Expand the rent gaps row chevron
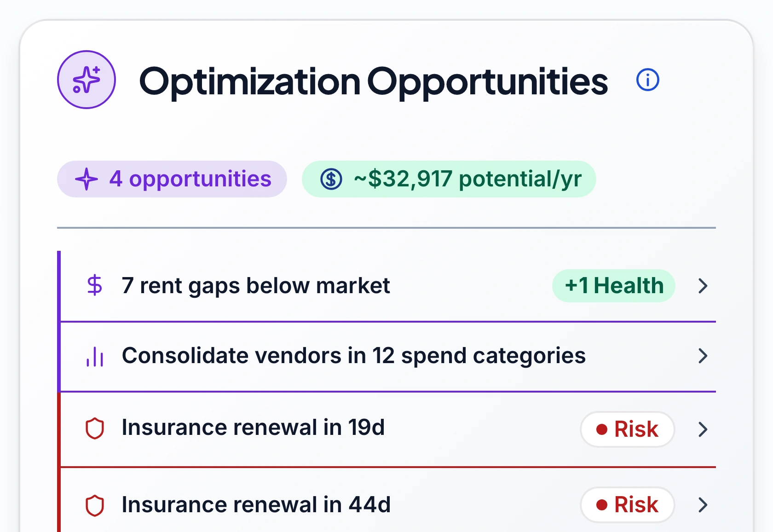Image resolution: width=773 pixels, height=532 pixels. [x=703, y=286]
